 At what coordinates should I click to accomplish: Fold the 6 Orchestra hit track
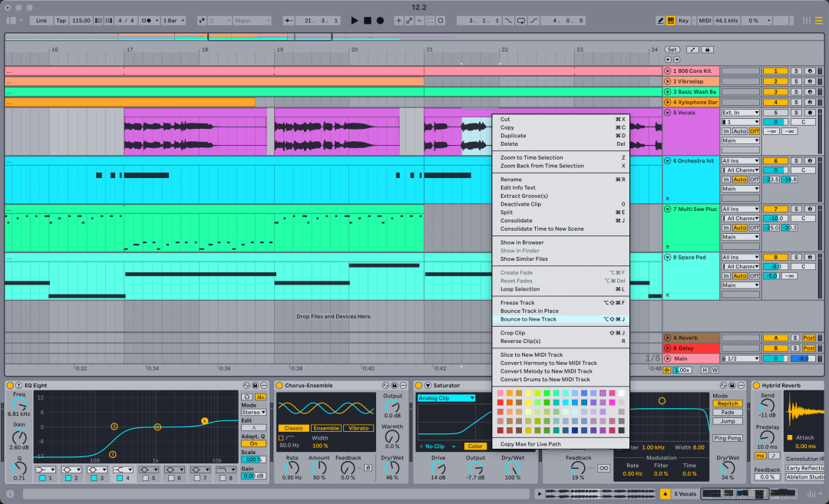coord(667,160)
